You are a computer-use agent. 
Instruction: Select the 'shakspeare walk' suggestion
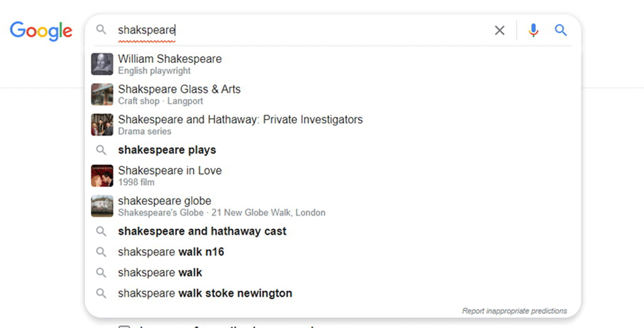(160, 273)
